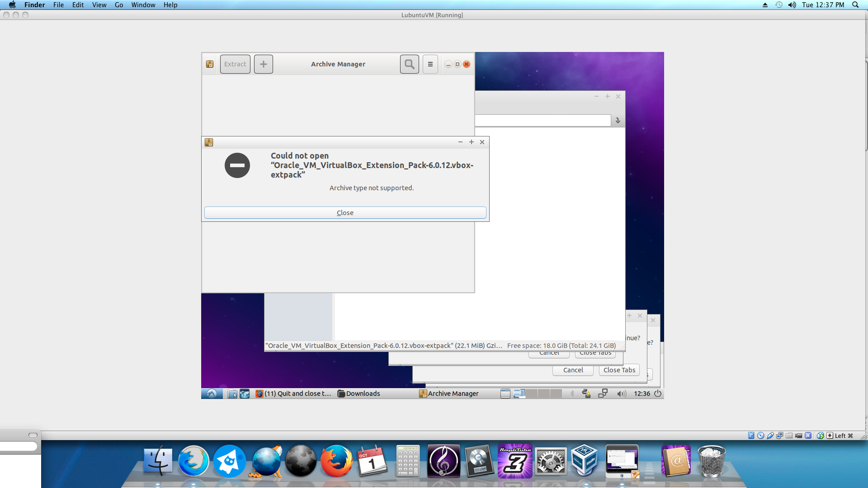
Task: Open the Go menu in the macOS menu bar
Action: [x=119, y=5]
